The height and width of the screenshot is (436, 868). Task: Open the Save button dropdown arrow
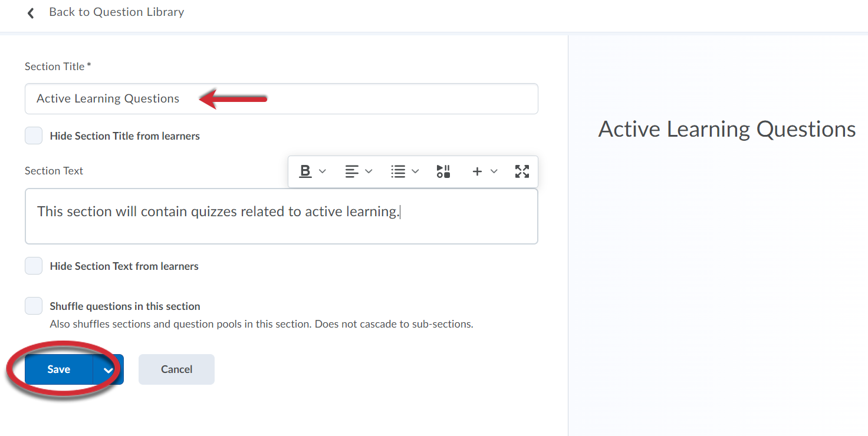coord(108,369)
